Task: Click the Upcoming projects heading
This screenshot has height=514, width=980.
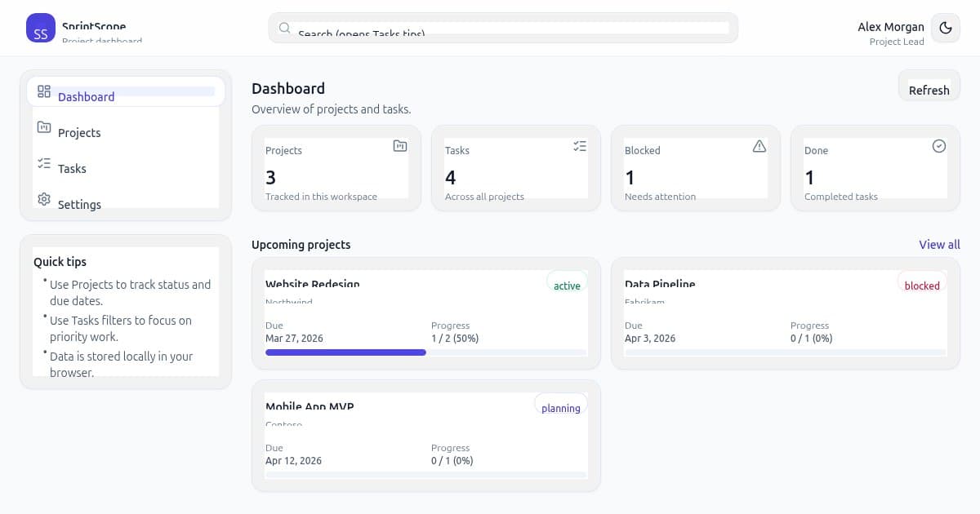Action: point(301,245)
